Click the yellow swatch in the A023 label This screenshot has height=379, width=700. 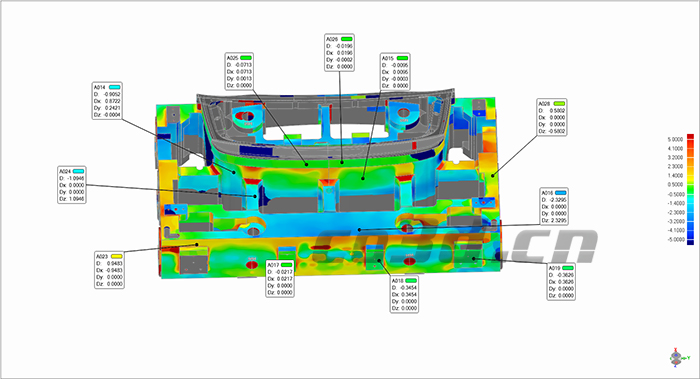pyautogui.click(x=117, y=257)
